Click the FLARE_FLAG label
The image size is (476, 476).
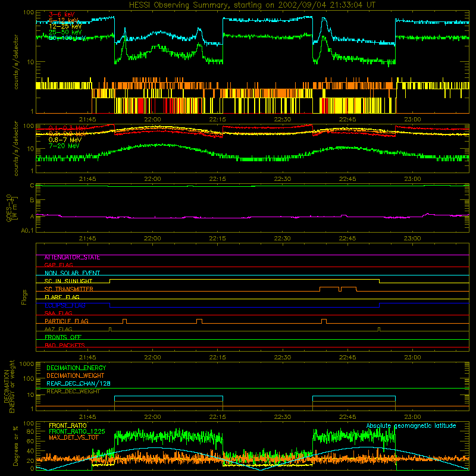pyautogui.click(x=62, y=297)
